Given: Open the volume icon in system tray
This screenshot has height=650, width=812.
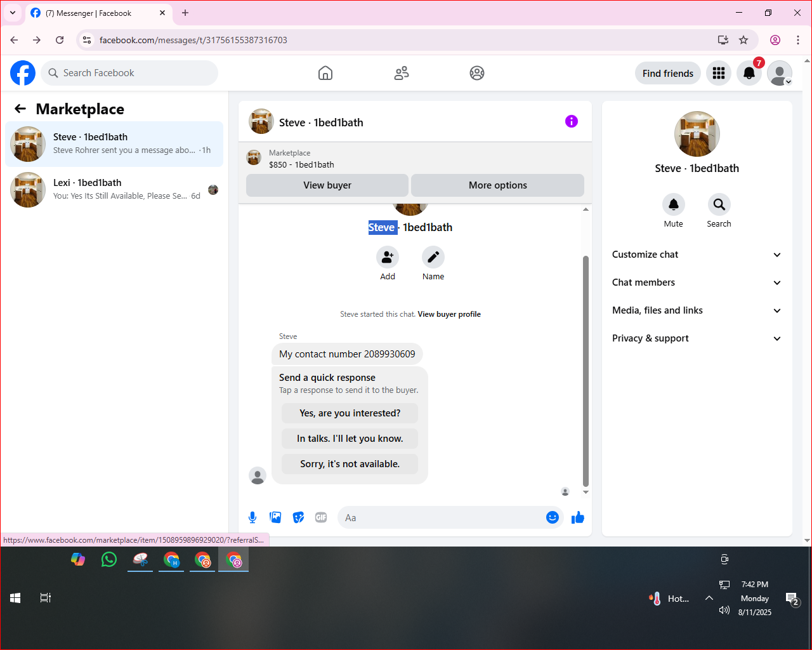Looking at the screenshot, I should pos(724,611).
